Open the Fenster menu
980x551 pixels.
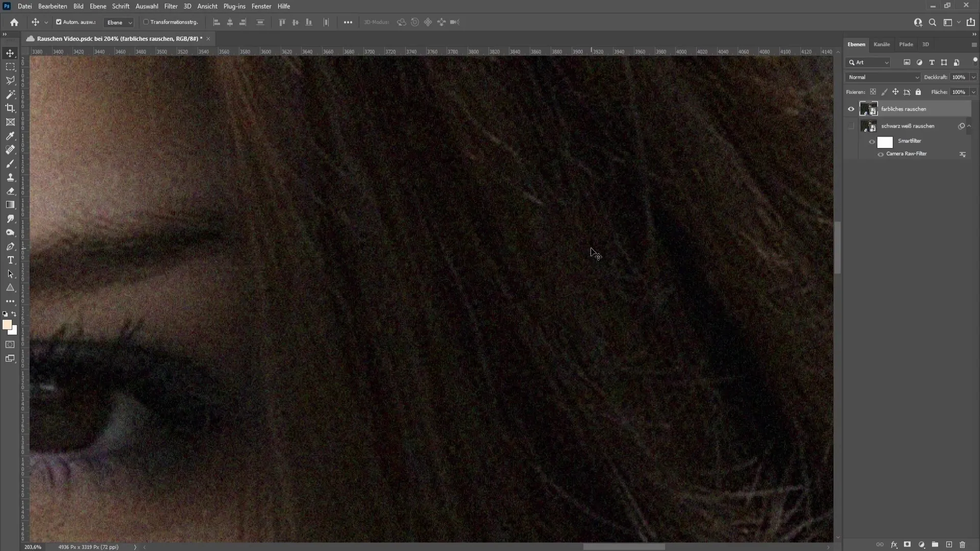tap(261, 6)
